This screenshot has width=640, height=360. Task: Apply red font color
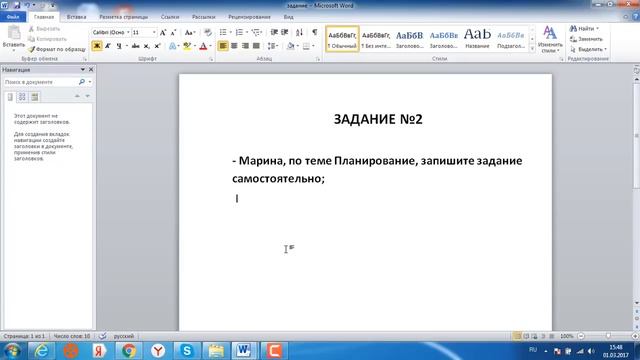tap(203, 46)
